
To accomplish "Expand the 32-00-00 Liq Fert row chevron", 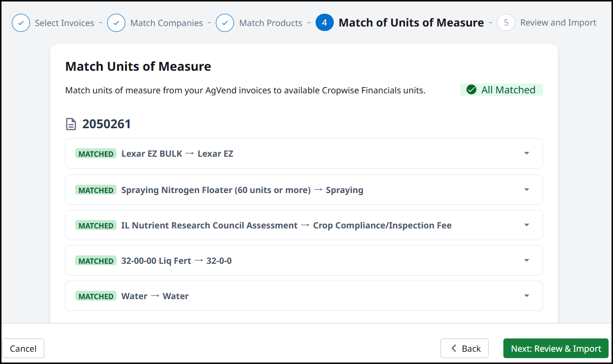I will pos(526,260).
